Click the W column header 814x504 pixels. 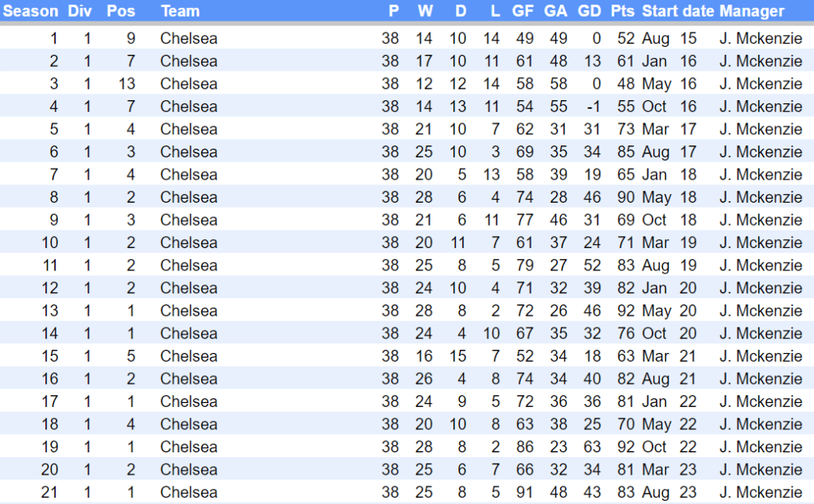point(425,11)
